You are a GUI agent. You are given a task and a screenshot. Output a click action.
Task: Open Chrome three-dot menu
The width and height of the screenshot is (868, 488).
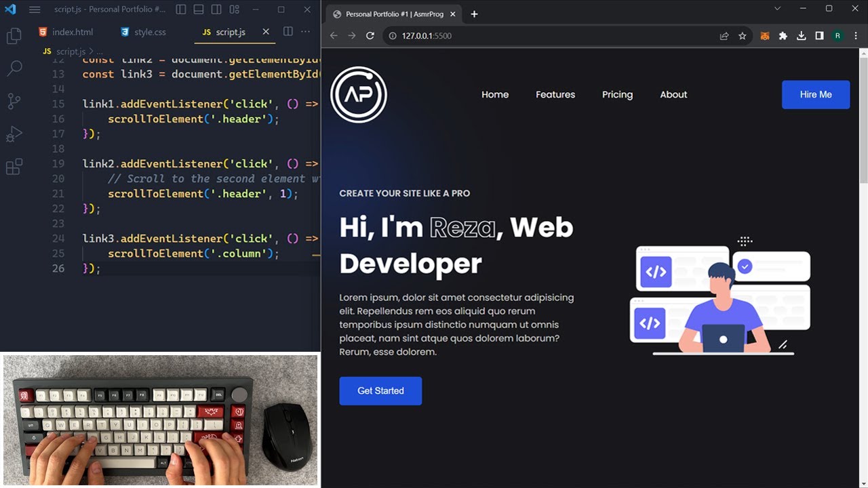(856, 36)
